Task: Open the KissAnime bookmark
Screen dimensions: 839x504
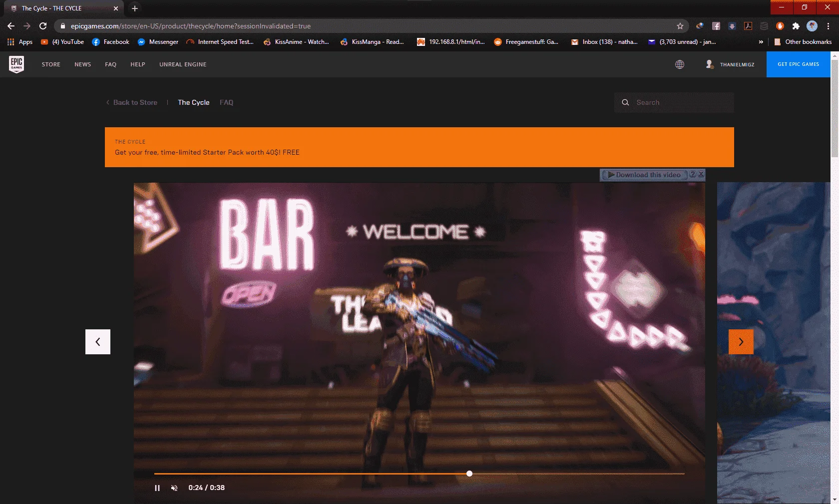Action: 296,42
